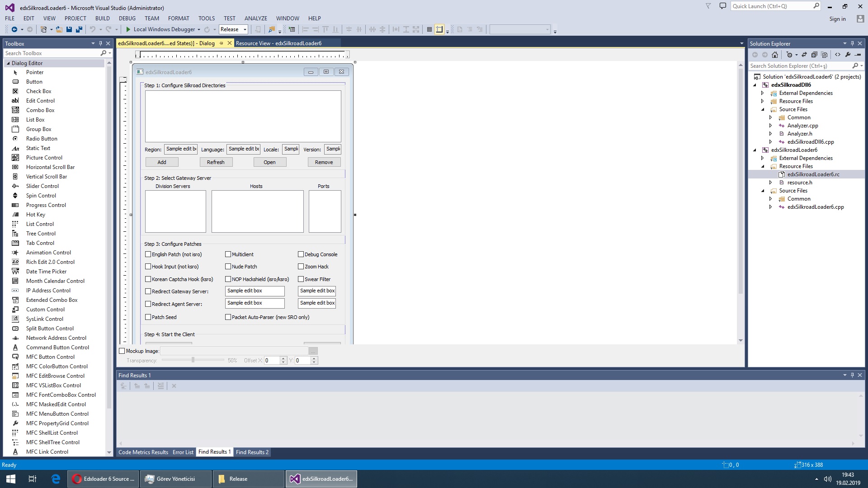Expand edxSilkroadLoader6 External Dependencies node
The height and width of the screenshot is (488, 868).
763,158
